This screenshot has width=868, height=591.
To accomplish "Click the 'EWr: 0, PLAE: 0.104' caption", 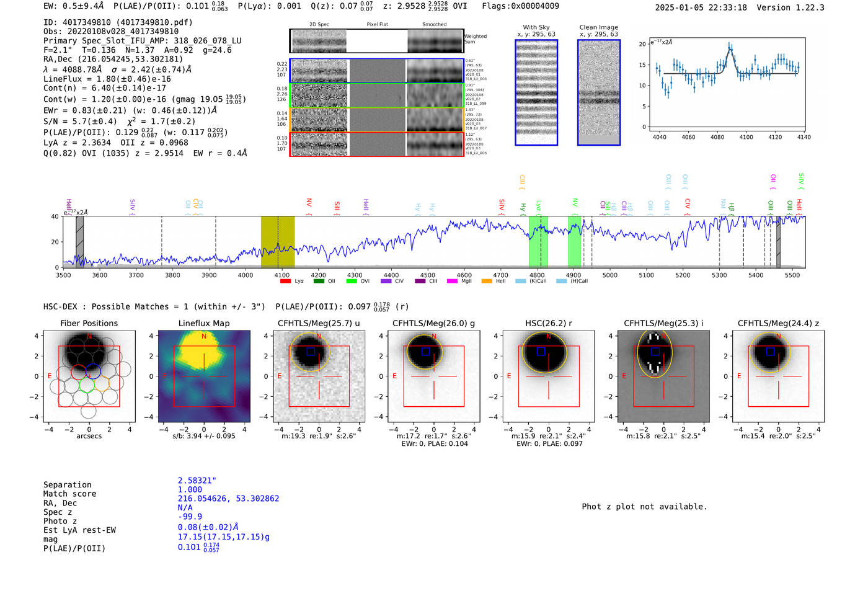I will tap(435, 443).
